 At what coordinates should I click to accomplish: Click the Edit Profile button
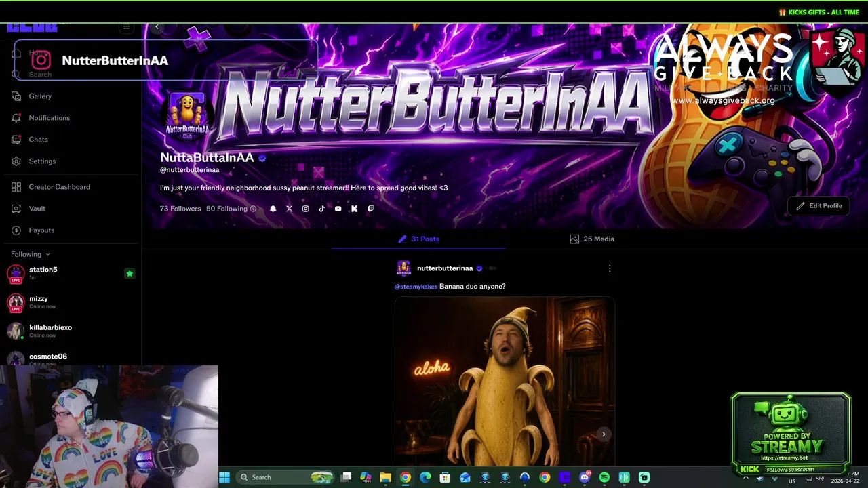click(818, 206)
